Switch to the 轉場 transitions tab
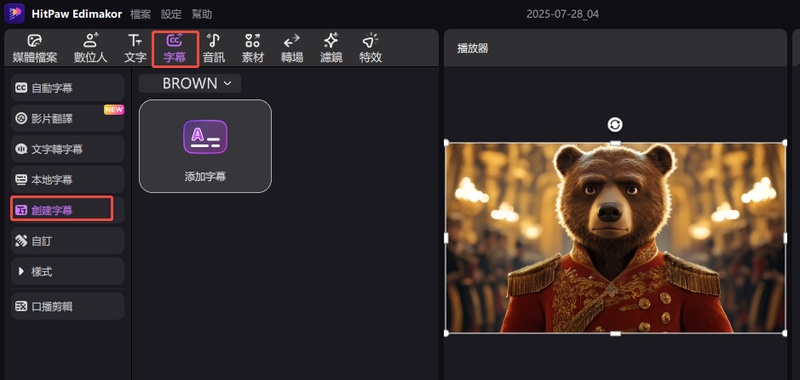The width and height of the screenshot is (800, 380). 292,49
